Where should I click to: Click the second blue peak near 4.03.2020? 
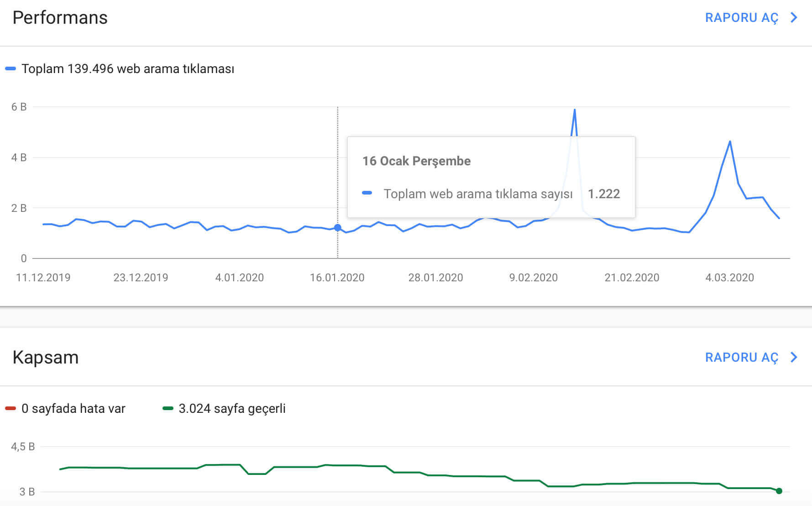tap(730, 142)
